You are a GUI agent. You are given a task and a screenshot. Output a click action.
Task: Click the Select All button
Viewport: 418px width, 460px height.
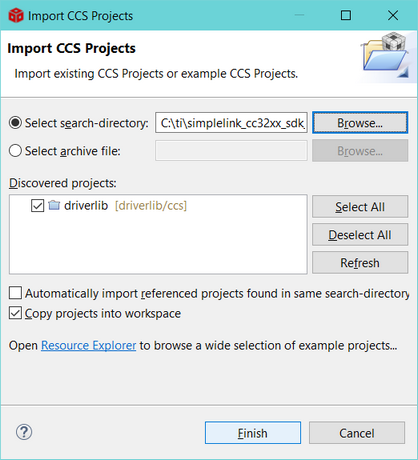[360, 207]
